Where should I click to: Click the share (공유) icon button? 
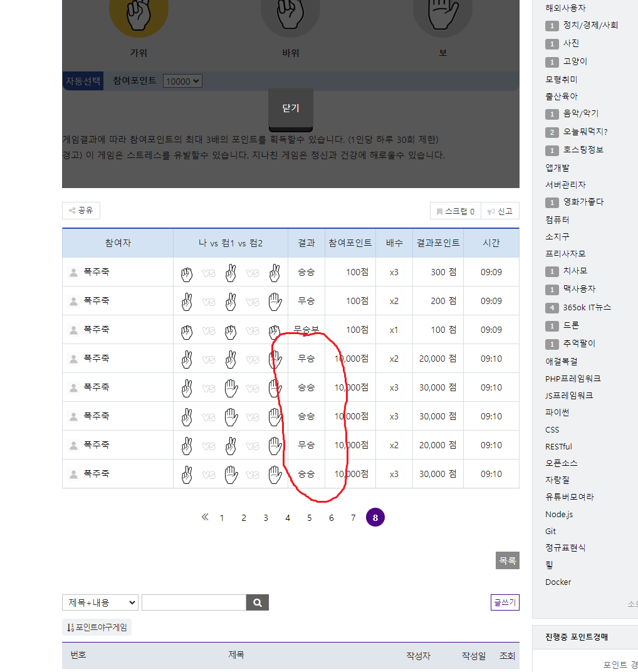point(81,211)
